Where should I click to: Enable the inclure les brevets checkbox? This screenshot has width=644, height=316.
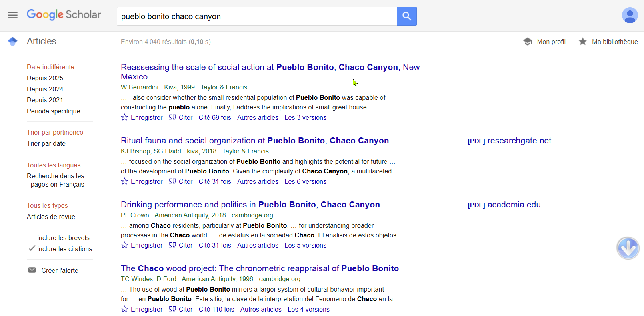(31, 238)
